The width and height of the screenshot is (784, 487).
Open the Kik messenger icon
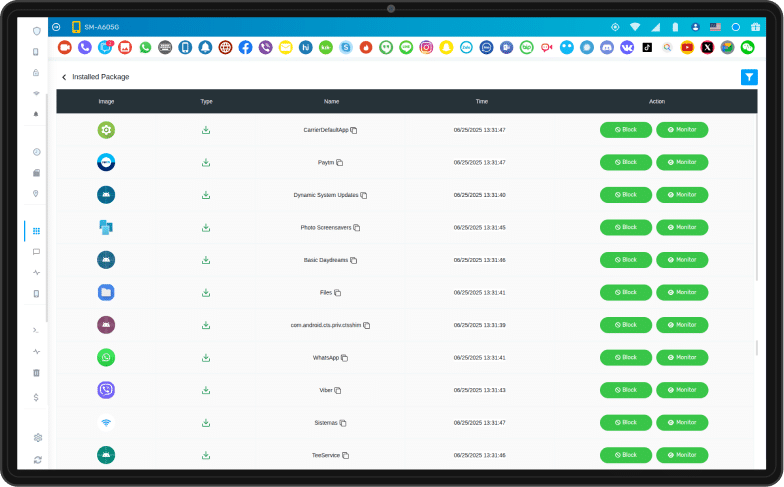(x=326, y=48)
